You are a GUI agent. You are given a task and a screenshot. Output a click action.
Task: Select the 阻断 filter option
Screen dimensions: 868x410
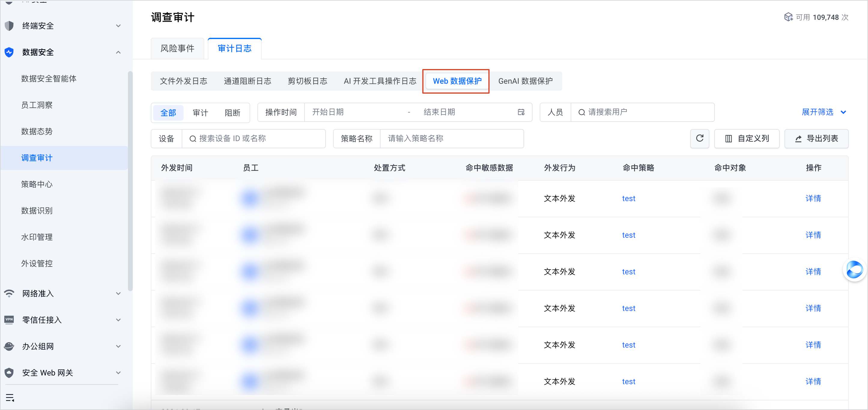(x=232, y=113)
